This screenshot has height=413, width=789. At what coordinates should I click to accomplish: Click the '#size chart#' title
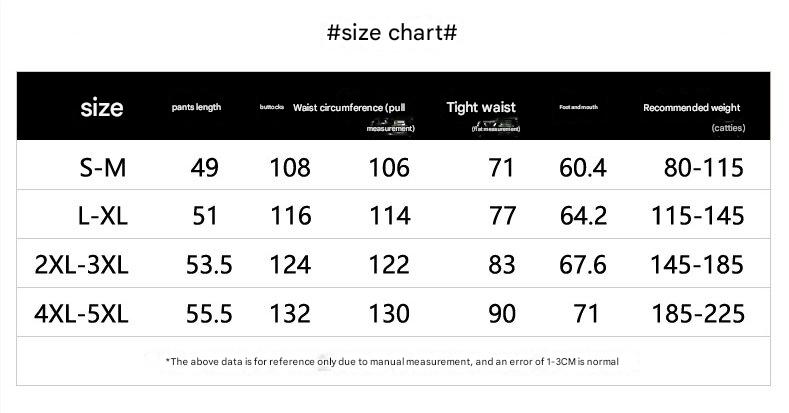point(392,33)
